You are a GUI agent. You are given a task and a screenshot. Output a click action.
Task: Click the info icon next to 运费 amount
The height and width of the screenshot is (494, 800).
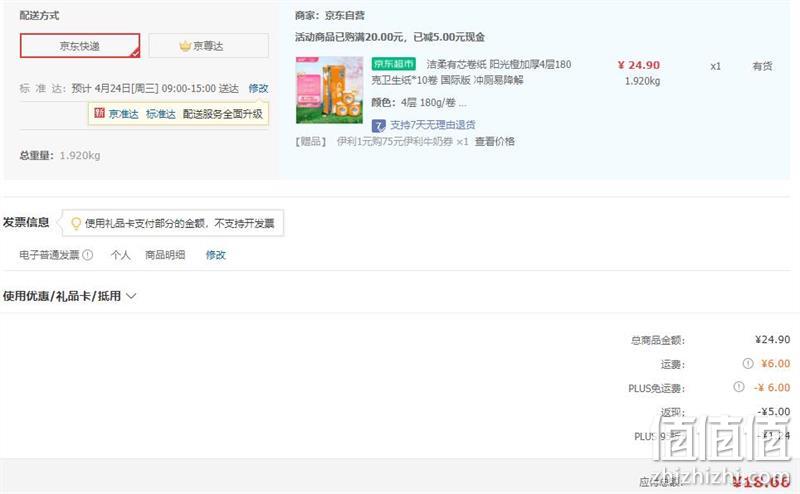click(747, 363)
